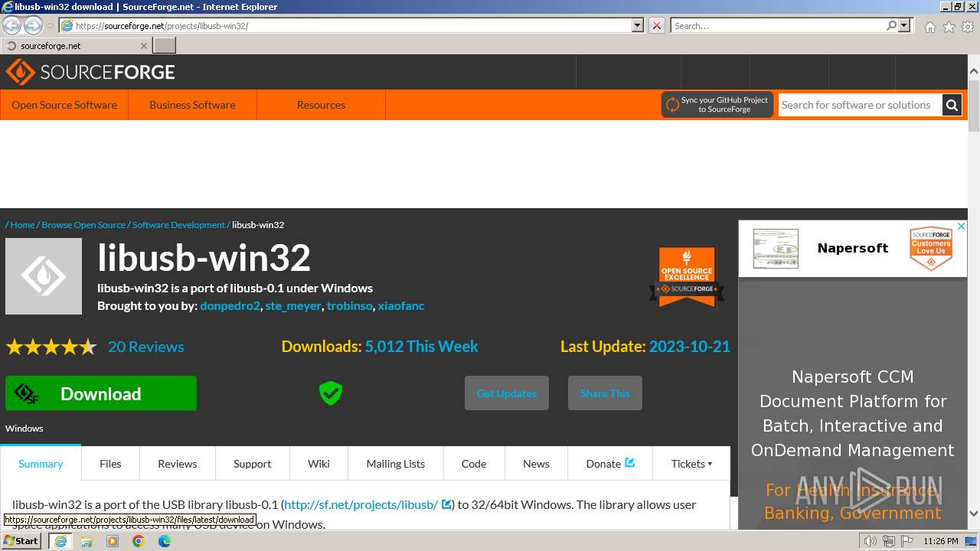980x551 pixels.
Task: Open File Explorer from taskbar
Action: pos(87,541)
